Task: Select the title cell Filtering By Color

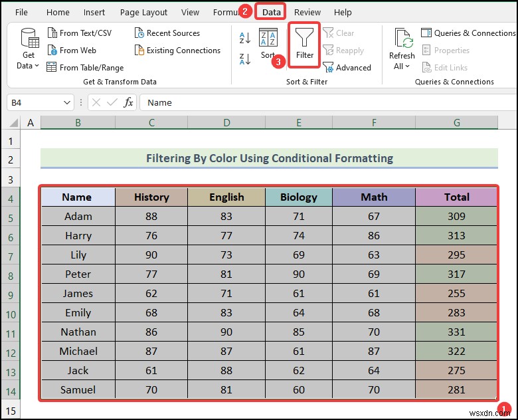Action: [269, 158]
